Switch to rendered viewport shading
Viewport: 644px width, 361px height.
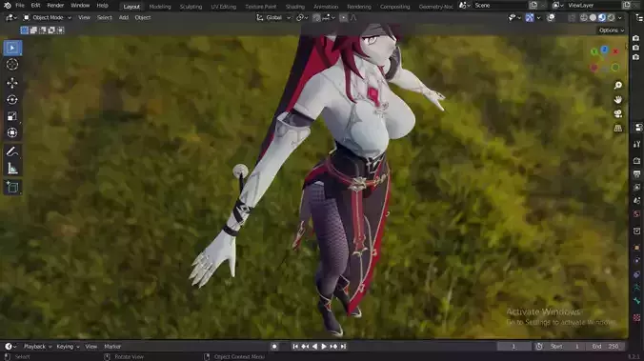pyautogui.click(x=611, y=18)
